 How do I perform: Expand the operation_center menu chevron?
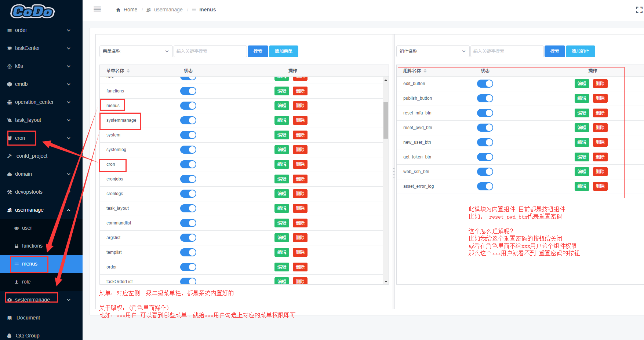69,102
